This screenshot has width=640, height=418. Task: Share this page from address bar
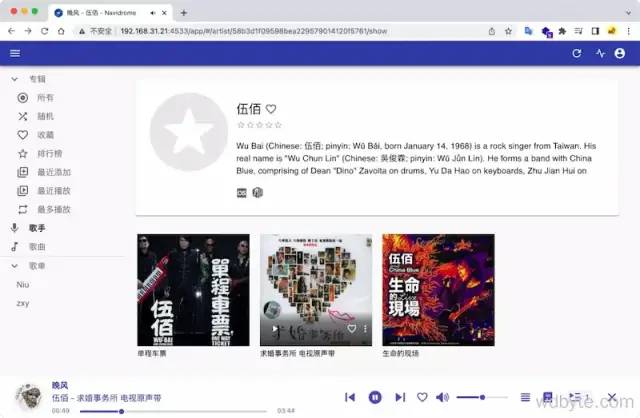click(492, 31)
